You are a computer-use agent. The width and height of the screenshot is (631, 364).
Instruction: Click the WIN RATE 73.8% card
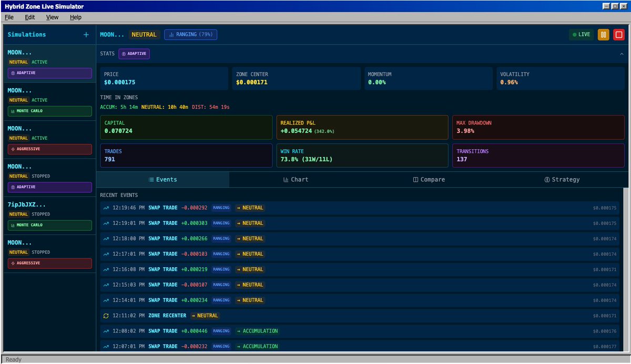click(x=362, y=155)
